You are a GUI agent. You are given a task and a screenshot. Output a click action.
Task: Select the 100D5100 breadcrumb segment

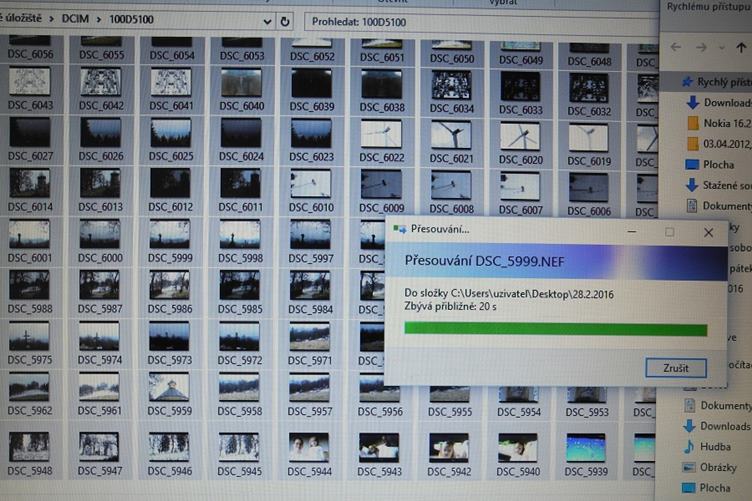click(x=131, y=20)
